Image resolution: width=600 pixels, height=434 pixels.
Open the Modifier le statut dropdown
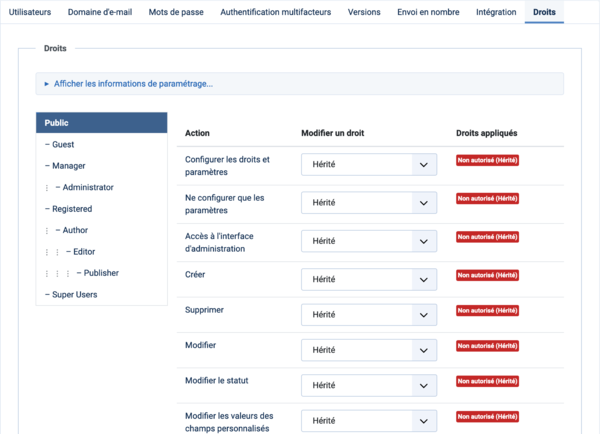(369, 385)
